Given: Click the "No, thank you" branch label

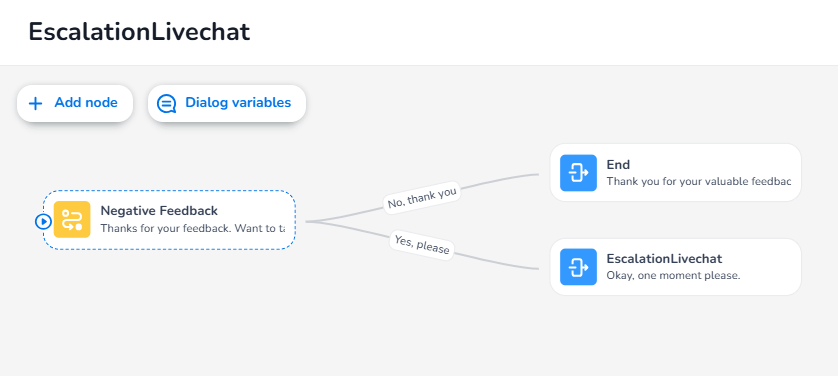Looking at the screenshot, I should pyautogui.click(x=422, y=198).
